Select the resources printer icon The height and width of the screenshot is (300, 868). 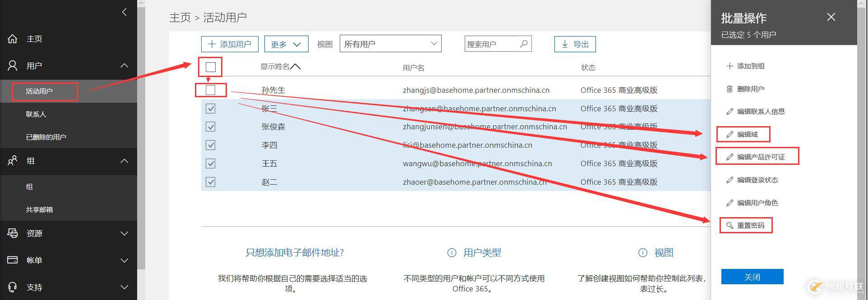point(13,233)
